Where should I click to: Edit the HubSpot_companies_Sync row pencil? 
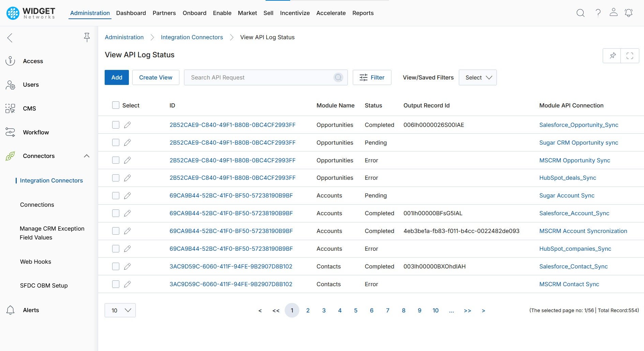(x=128, y=249)
